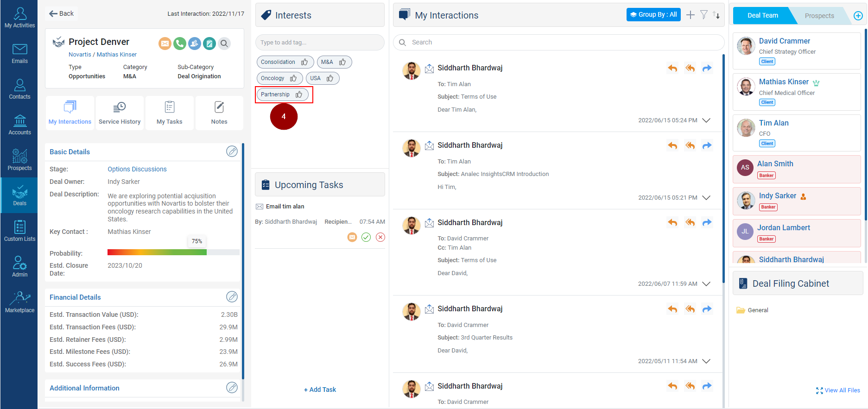Switch to Service History tab
The image size is (868, 409).
coord(120,113)
